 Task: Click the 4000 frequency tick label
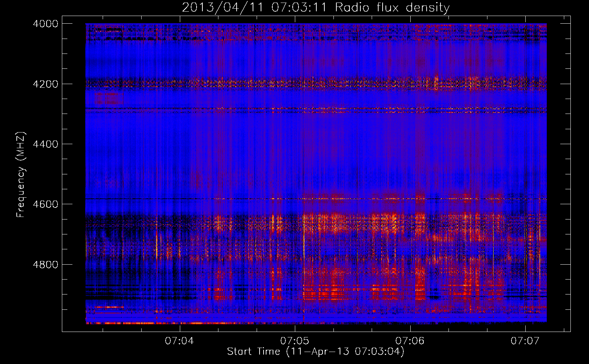pyautogui.click(x=46, y=24)
